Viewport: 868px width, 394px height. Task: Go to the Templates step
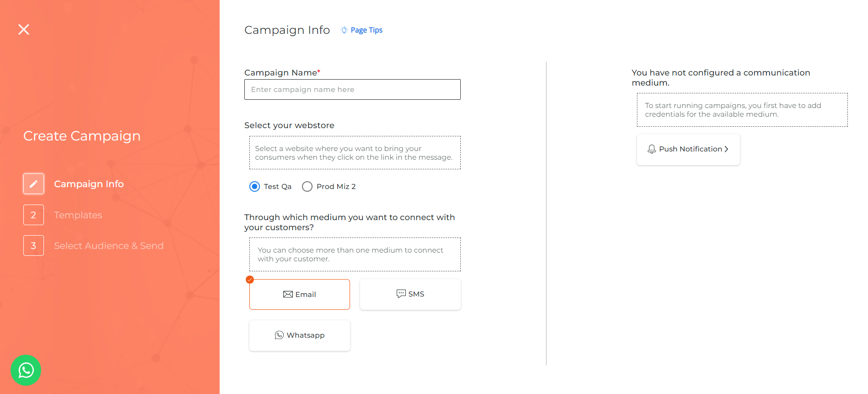[78, 215]
